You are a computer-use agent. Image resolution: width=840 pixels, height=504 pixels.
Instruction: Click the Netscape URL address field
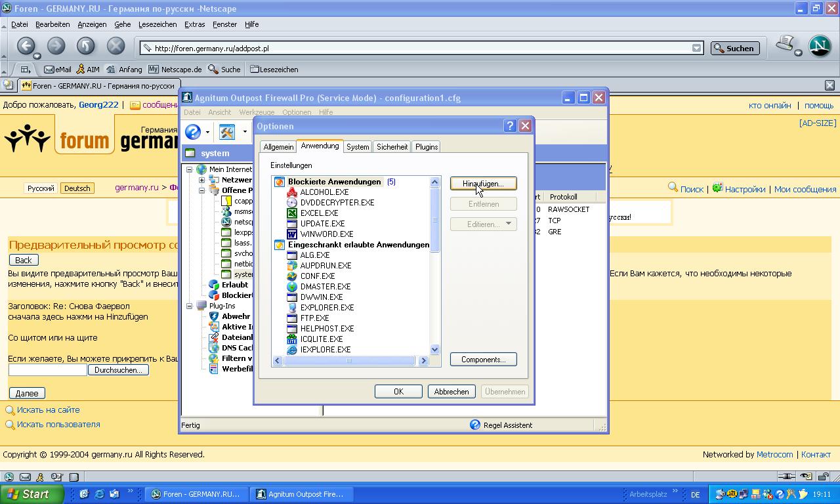tap(421, 48)
